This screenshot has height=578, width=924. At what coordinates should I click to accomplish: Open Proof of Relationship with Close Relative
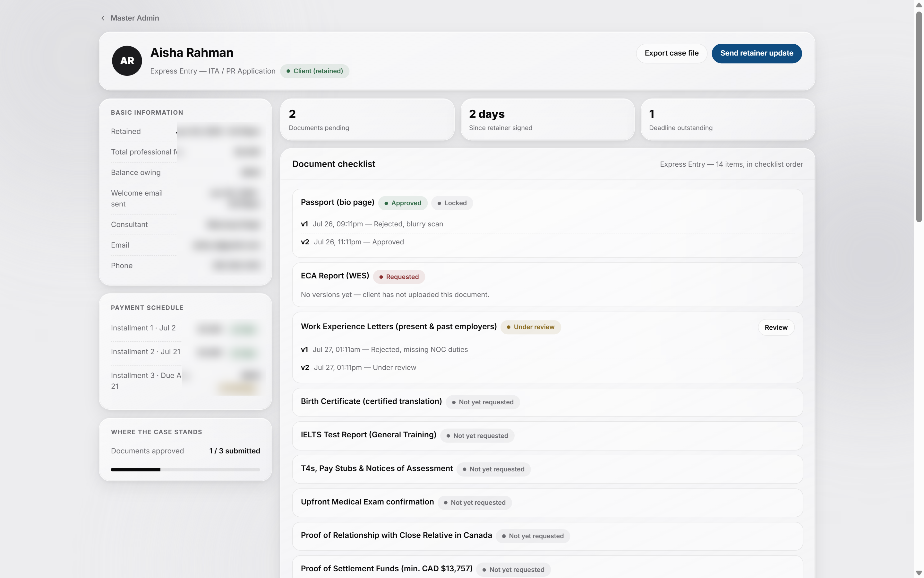547,536
